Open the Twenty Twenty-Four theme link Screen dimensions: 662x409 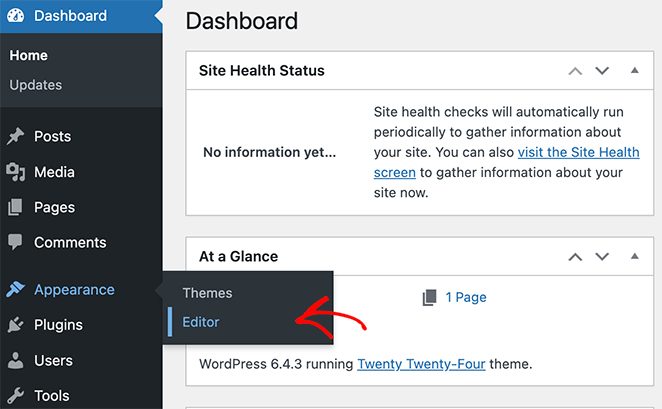[x=421, y=364]
